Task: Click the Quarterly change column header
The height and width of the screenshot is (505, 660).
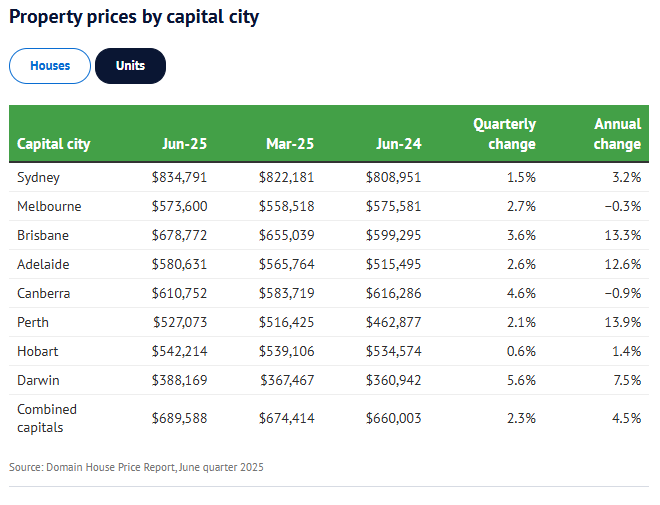Action: click(x=504, y=134)
